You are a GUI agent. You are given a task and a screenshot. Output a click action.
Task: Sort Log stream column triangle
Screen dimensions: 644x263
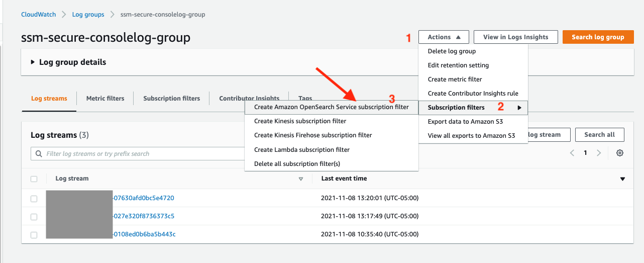coord(301,179)
